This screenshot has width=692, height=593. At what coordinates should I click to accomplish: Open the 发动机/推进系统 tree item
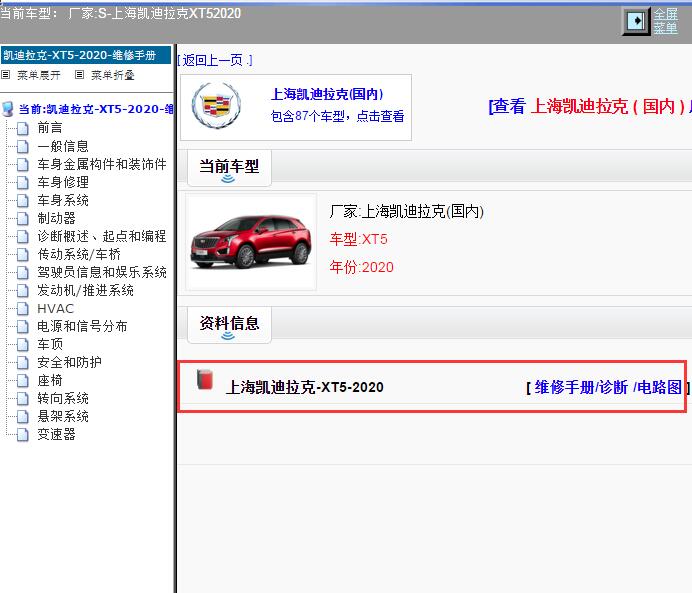[x=85, y=290]
